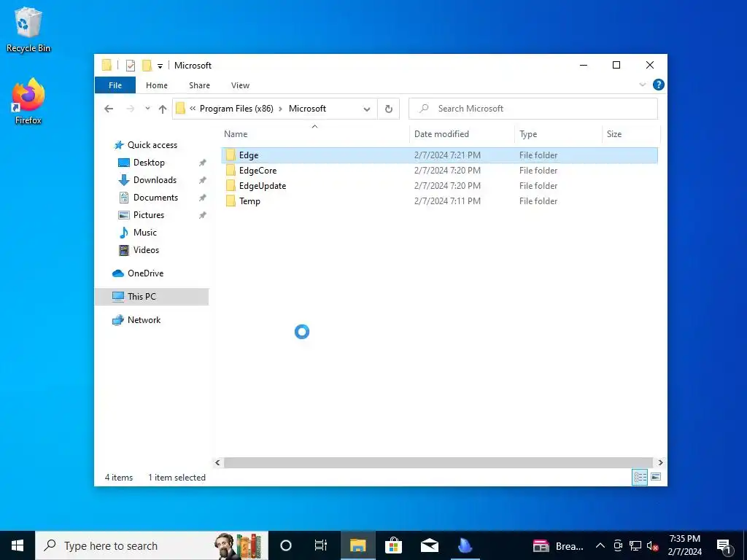This screenshot has width=747, height=560.
Task: Open Music in the navigation pane
Action: click(145, 233)
